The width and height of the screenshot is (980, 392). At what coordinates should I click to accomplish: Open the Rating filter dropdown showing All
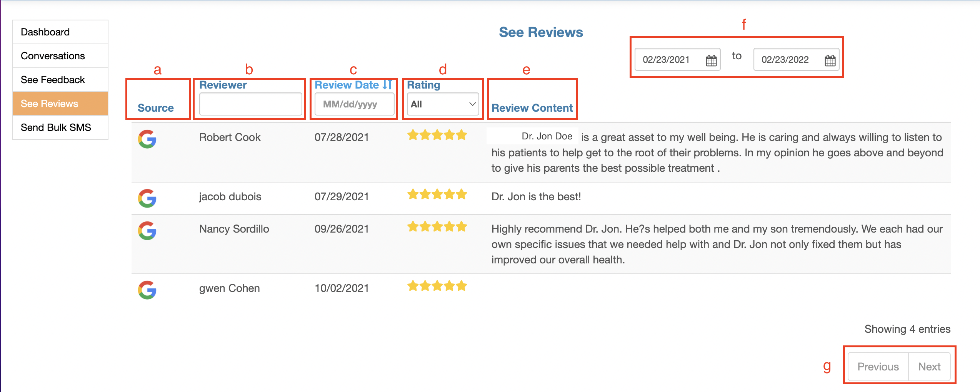pyautogui.click(x=443, y=104)
